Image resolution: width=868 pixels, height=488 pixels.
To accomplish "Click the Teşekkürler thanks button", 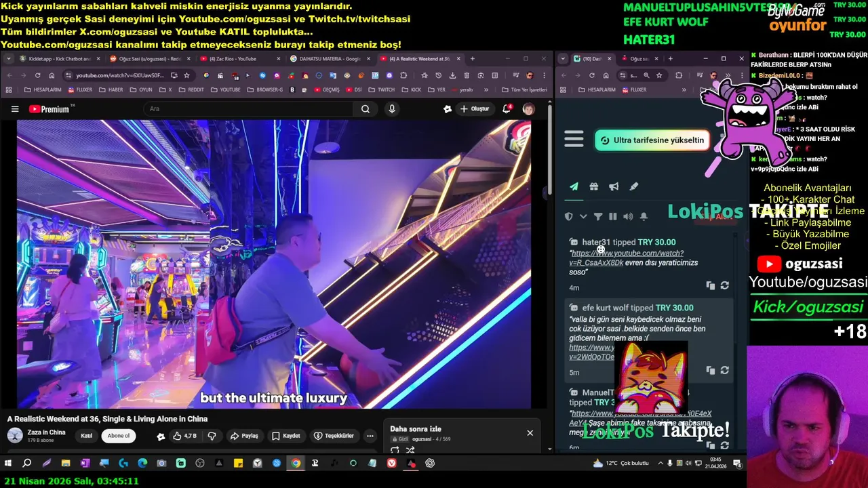I will pos(334,436).
